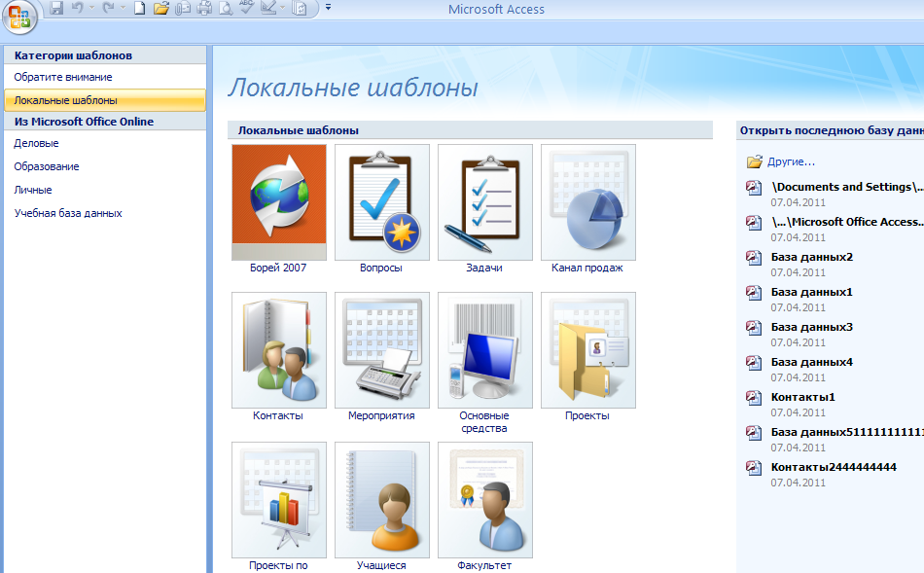Choose the 'Задачи' checklist template icon
The image size is (924, 573).
tap(485, 202)
